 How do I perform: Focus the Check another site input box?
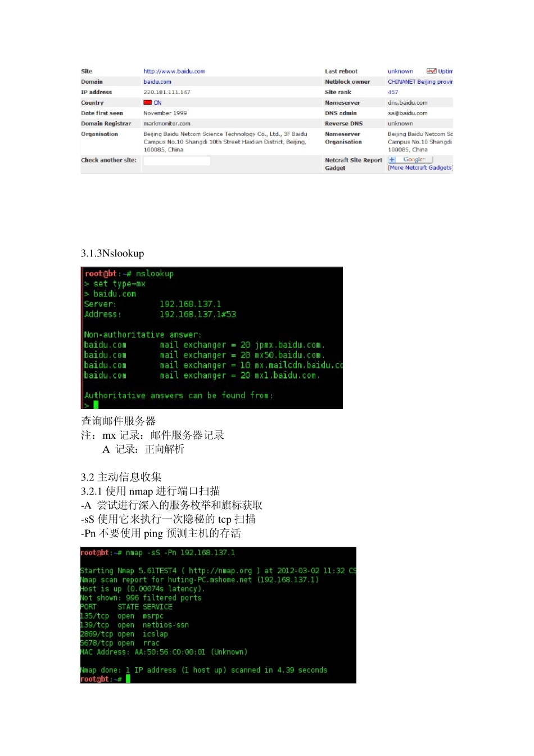177,161
